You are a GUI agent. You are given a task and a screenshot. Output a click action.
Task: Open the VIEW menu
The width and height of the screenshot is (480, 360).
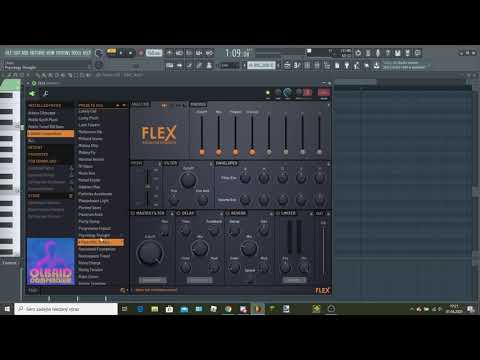[x=50, y=53]
